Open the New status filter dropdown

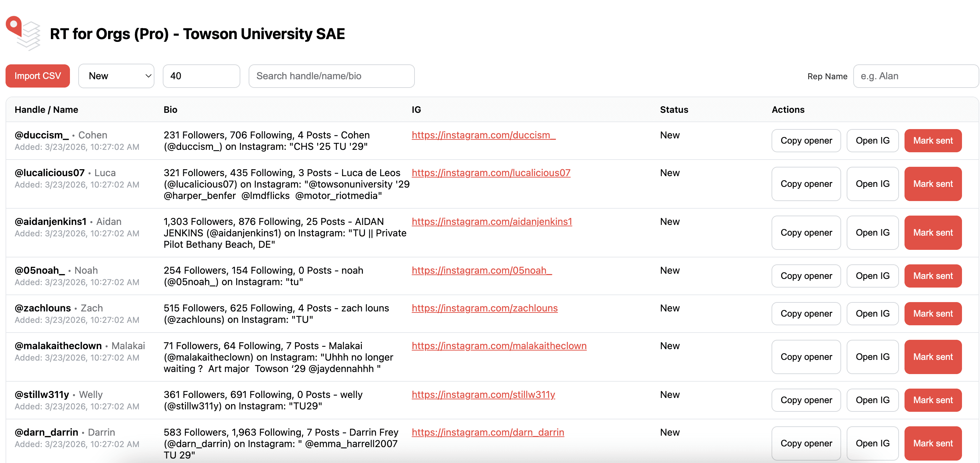[116, 76]
